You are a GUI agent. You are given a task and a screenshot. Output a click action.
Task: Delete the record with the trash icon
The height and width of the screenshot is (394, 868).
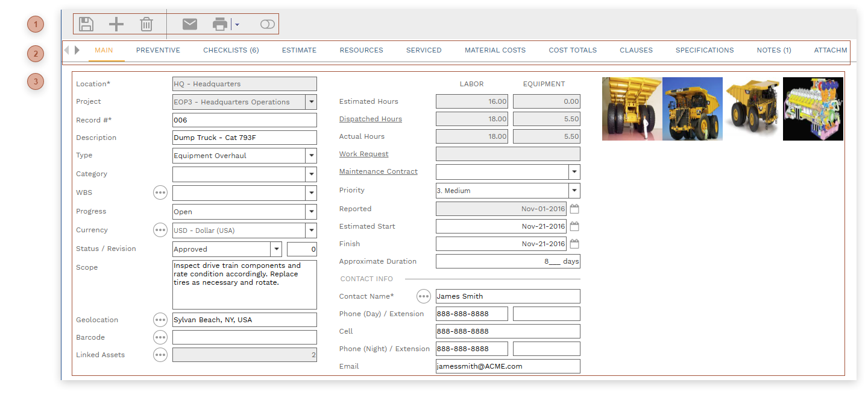146,24
